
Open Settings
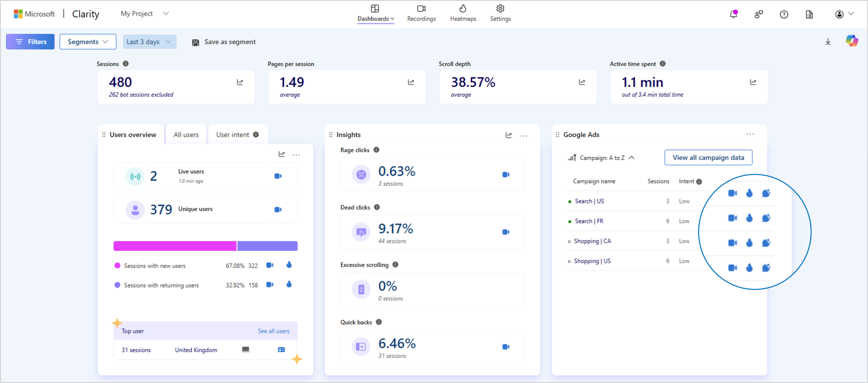pos(501,14)
